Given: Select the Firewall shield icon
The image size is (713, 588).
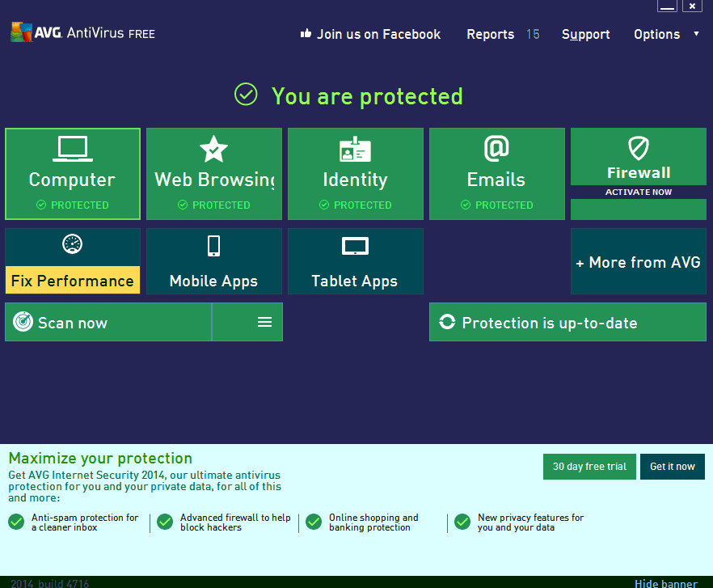Looking at the screenshot, I should click(x=638, y=148).
